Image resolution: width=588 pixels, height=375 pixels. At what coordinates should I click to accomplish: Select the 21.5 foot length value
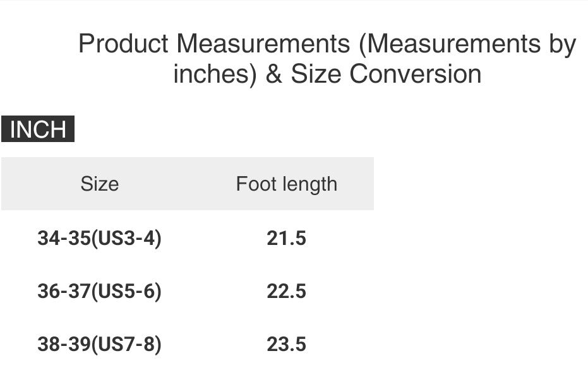(x=286, y=239)
